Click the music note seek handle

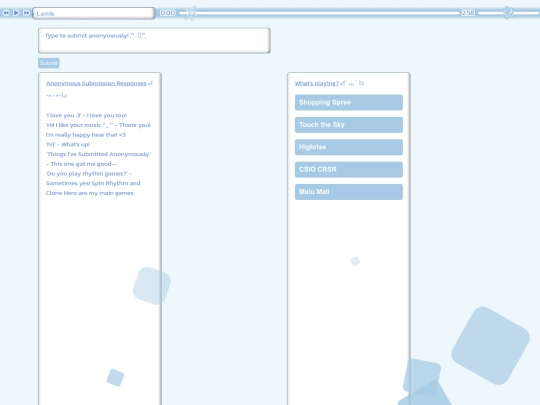tap(191, 13)
